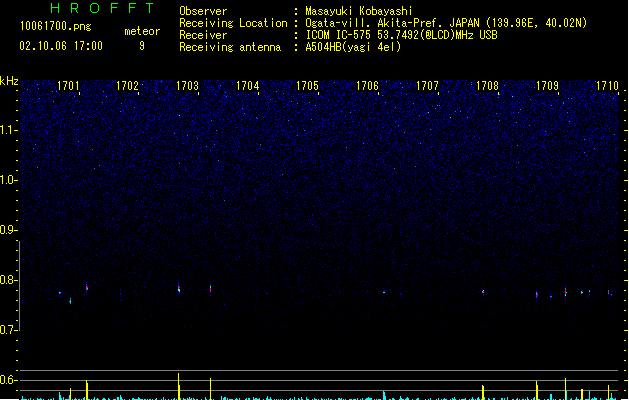Screen dimensions: 629x400
Task: Click the meteor label
Action: point(142,31)
